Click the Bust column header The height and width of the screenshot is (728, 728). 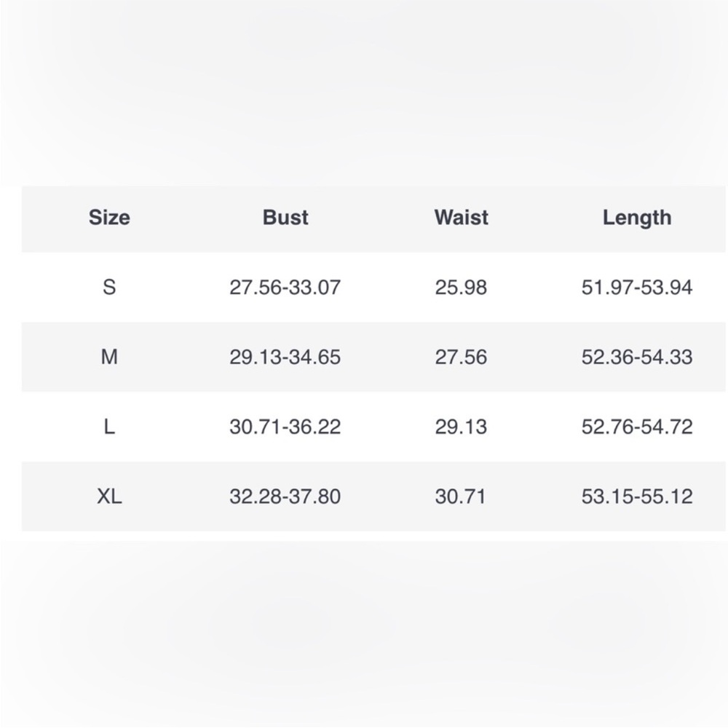pyautogui.click(x=285, y=217)
